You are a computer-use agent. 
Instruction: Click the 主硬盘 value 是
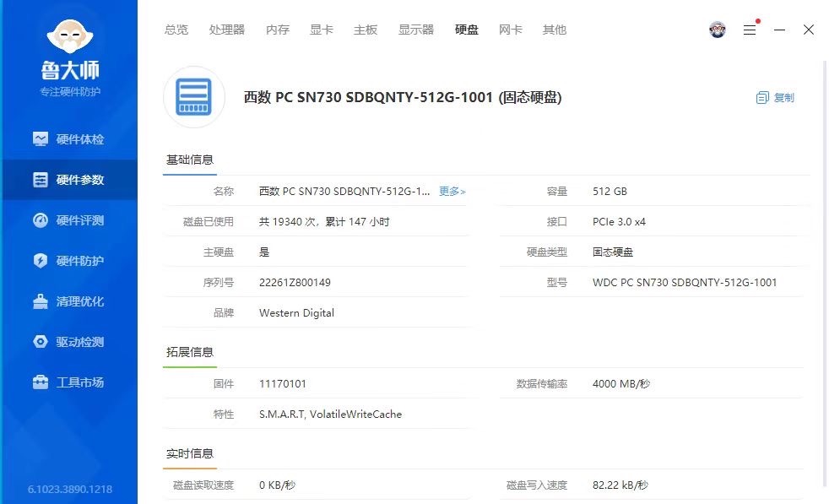(x=264, y=252)
